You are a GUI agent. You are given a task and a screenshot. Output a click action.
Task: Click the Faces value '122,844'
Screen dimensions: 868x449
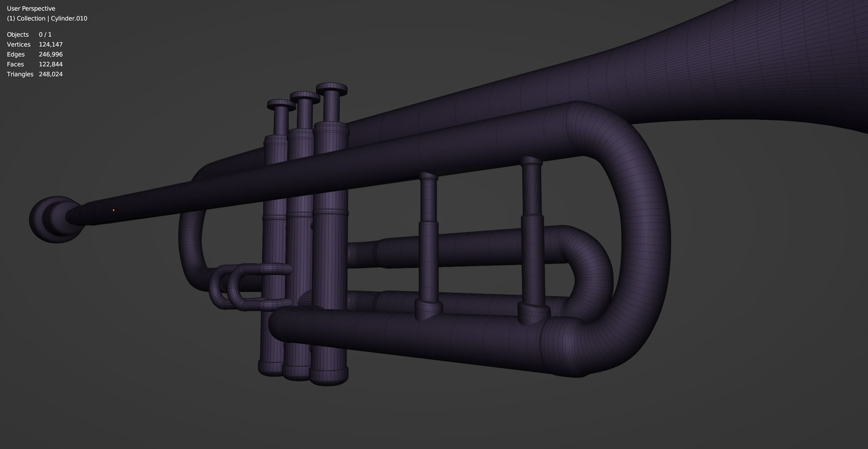(51, 64)
